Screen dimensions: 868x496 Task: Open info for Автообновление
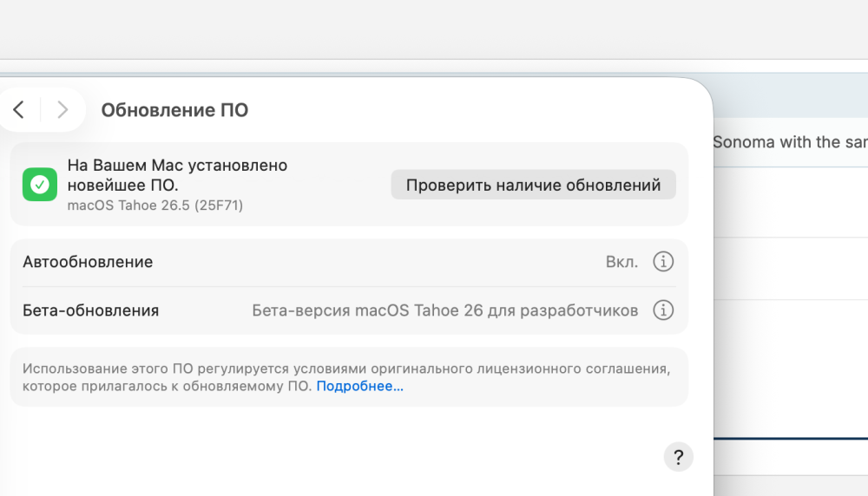[663, 262]
